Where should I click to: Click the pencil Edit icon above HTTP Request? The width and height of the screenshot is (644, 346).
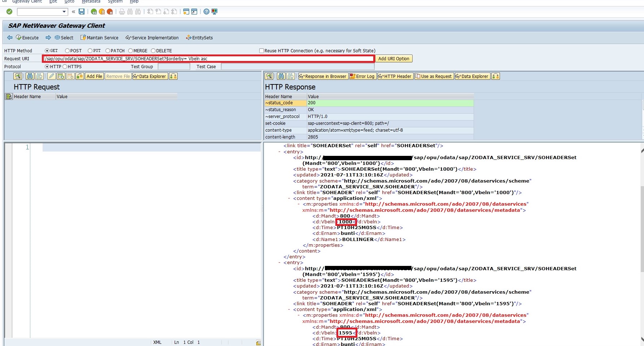[x=51, y=76]
